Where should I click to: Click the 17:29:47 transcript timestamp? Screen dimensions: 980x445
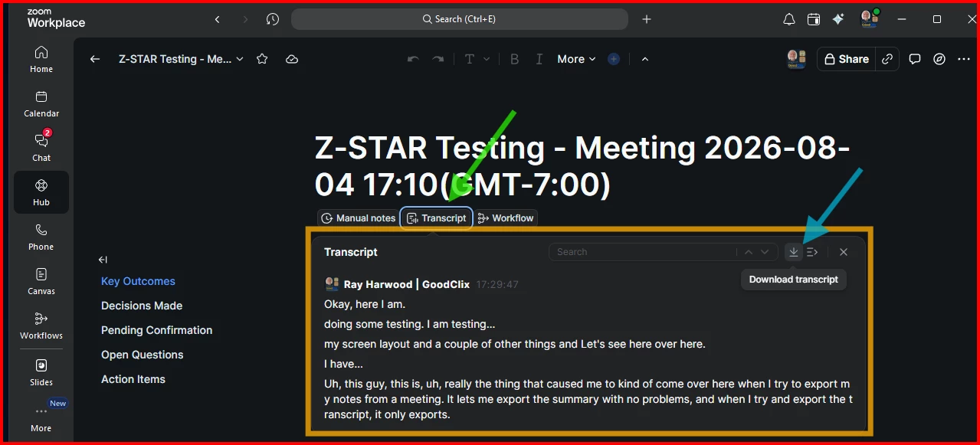(497, 284)
